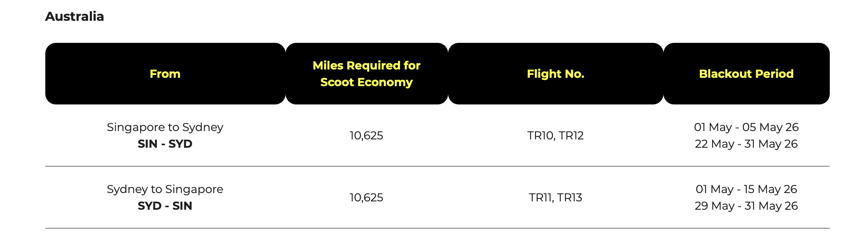Click the 10,625 miles for Sydney to Singapore
This screenshot has width=868, height=238.
click(x=366, y=198)
